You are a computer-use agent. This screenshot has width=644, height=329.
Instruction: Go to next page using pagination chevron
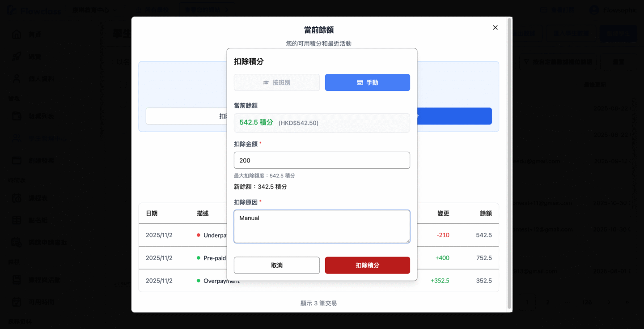coord(609,303)
